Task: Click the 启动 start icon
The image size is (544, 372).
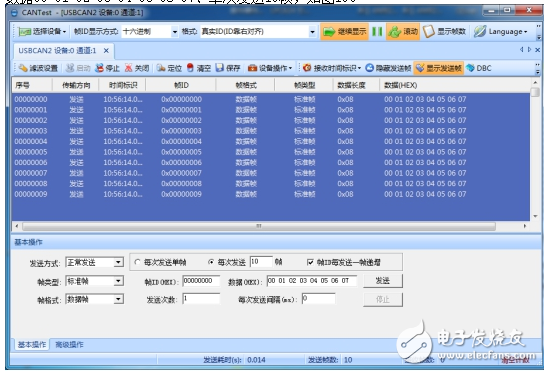Action: click(78, 68)
